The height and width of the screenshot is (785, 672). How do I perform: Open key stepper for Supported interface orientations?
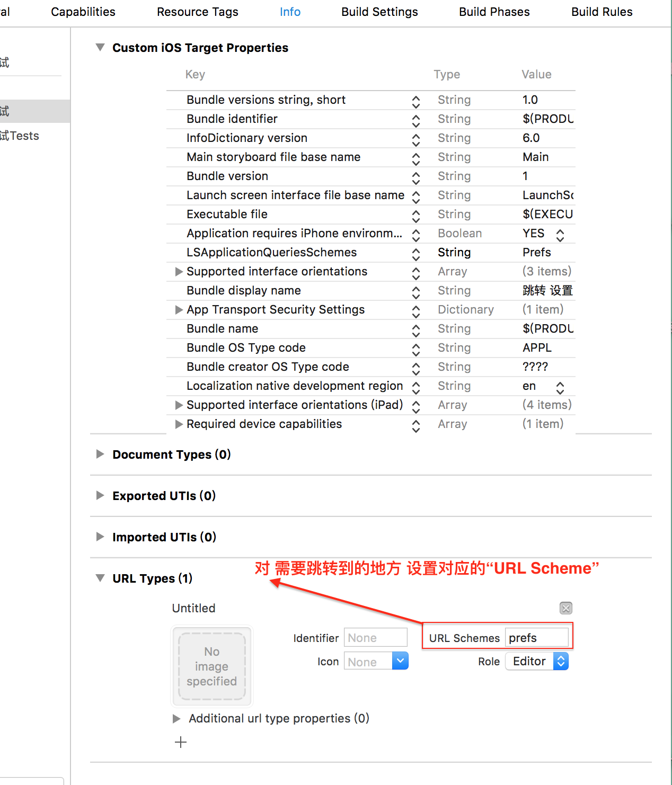pos(416,274)
